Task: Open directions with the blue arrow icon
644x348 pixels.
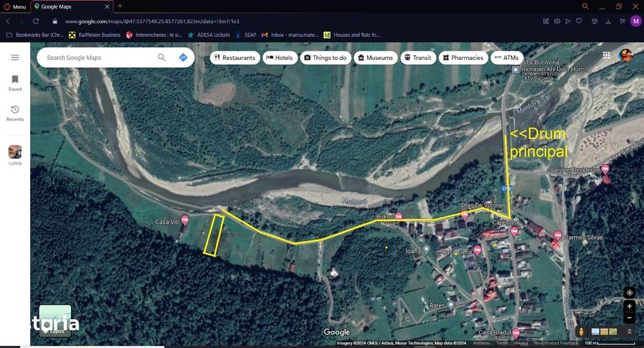Action: pos(183,57)
